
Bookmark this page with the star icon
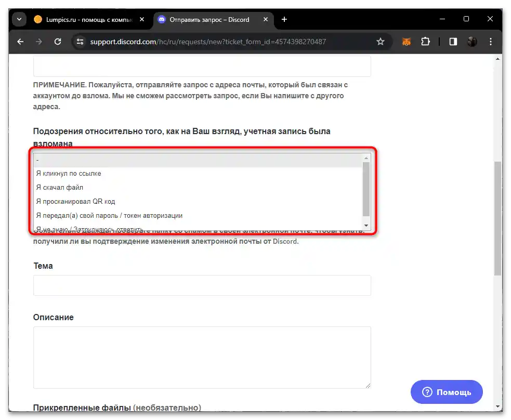[x=381, y=42]
